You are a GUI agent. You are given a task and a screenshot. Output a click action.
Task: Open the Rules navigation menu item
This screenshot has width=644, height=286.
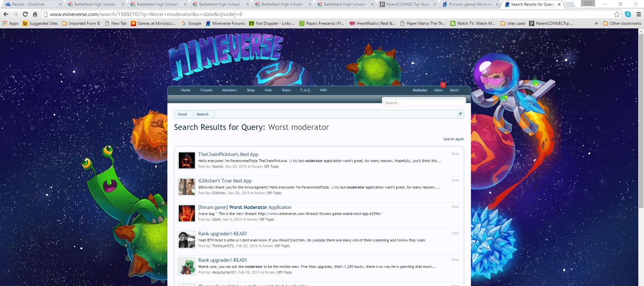[286, 90]
